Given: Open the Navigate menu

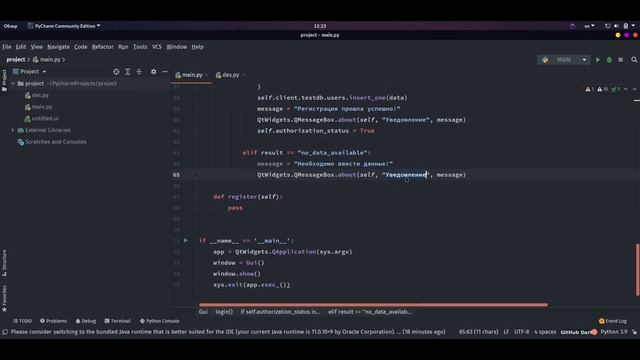Looking at the screenshot, I should tap(58, 47).
